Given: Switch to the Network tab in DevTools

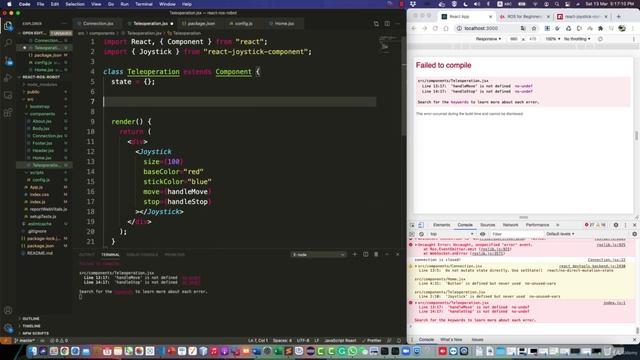Looking at the screenshot, I should click(510, 225).
